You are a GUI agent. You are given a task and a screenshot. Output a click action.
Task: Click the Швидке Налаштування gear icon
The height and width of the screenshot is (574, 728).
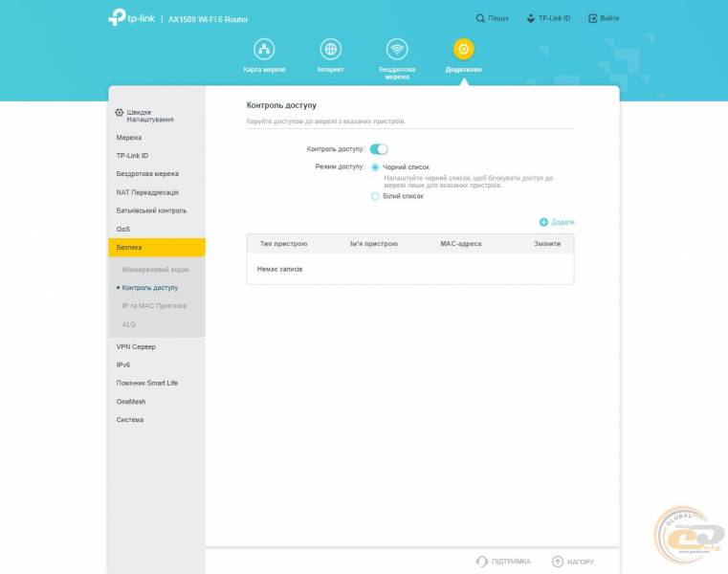pos(120,112)
